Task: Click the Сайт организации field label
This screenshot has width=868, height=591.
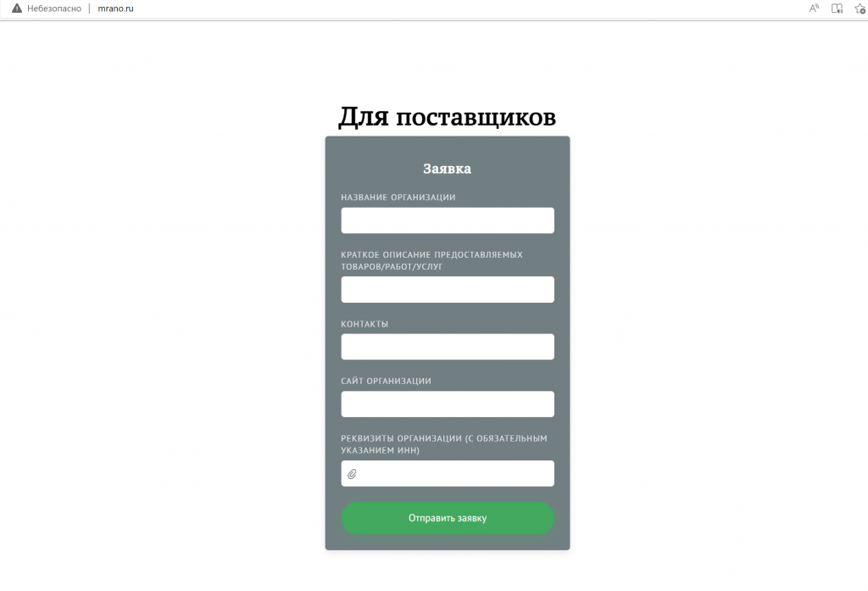Action: click(386, 381)
